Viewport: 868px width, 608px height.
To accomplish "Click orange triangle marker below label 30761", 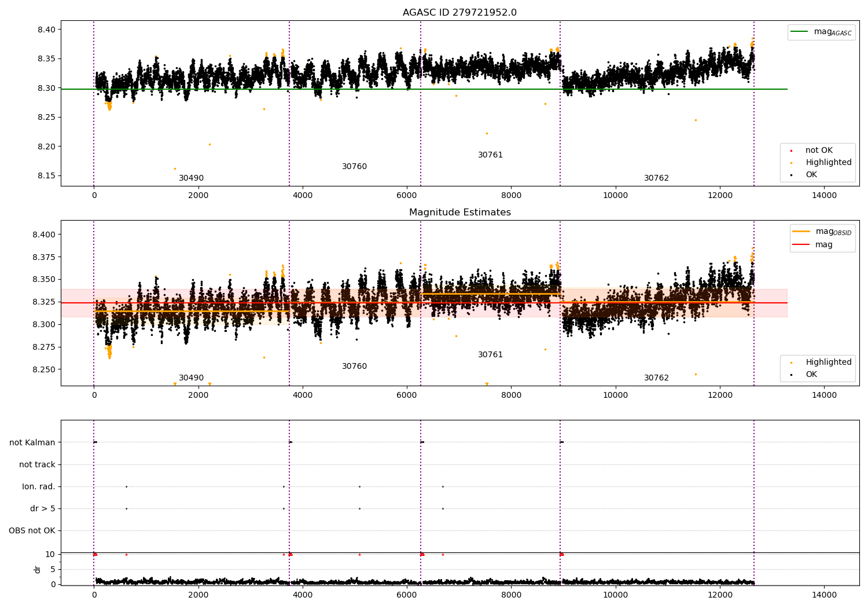I will 487,384.
